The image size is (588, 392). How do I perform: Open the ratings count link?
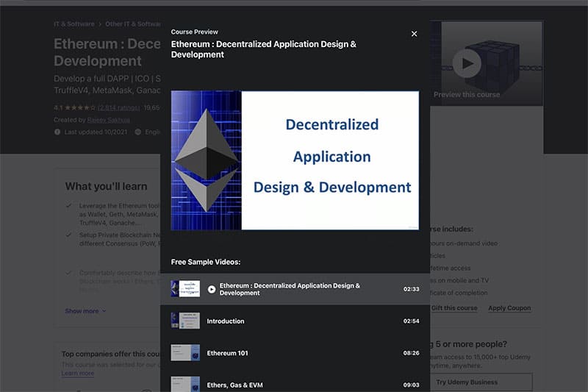[x=118, y=108]
